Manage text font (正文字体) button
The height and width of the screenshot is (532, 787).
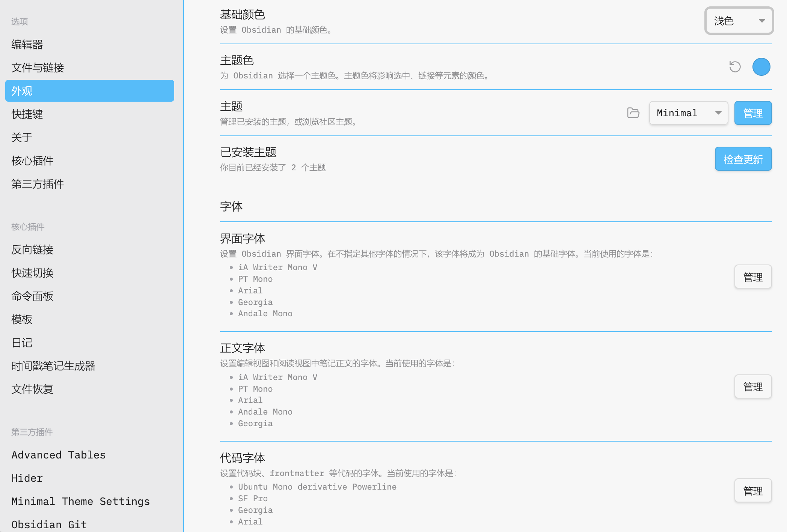click(753, 386)
